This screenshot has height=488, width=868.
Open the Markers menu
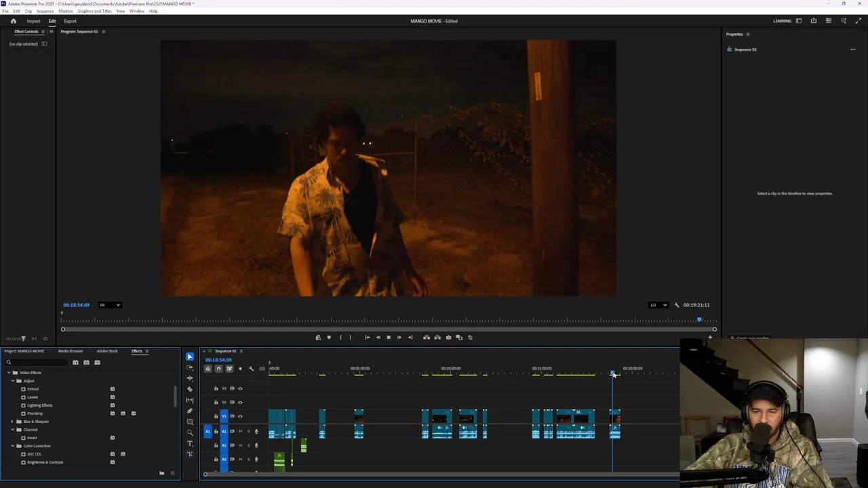tap(66, 11)
